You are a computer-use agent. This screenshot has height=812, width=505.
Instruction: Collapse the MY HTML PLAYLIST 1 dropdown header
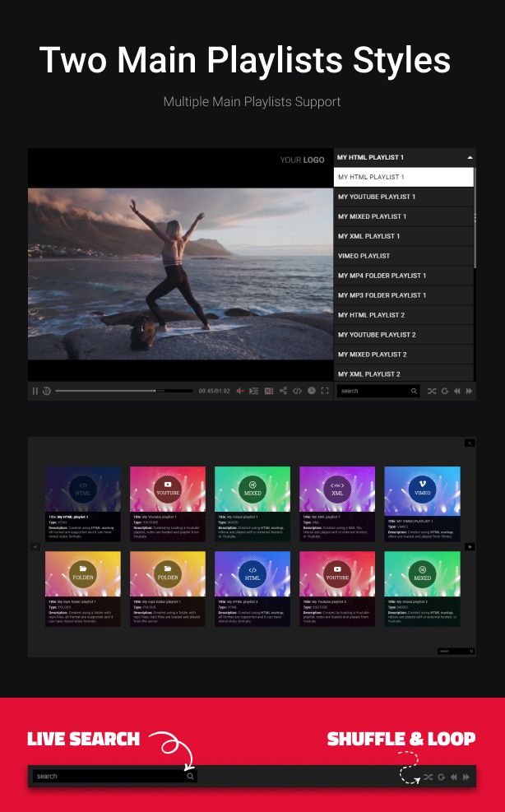470,157
